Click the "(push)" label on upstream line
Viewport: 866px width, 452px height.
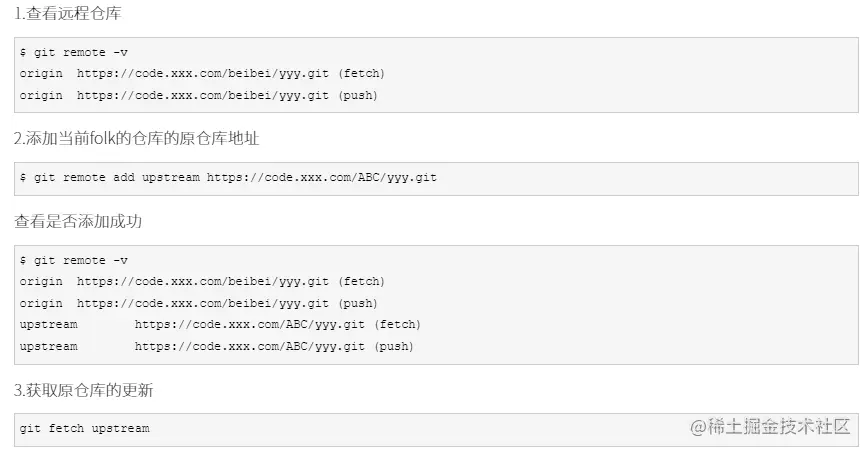[393, 347]
